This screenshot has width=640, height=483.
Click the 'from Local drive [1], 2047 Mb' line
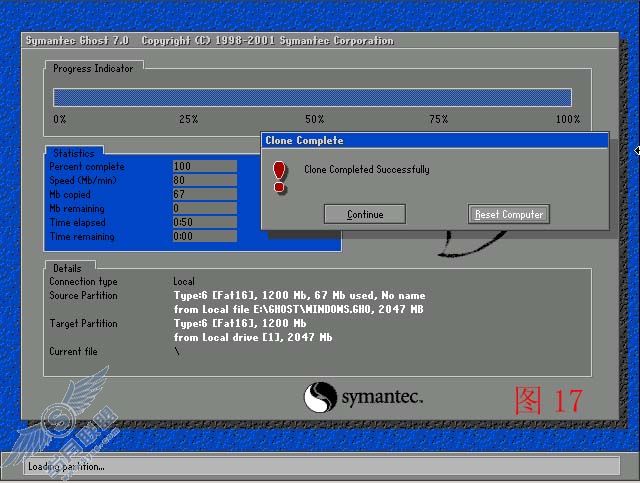tap(253, 337)
